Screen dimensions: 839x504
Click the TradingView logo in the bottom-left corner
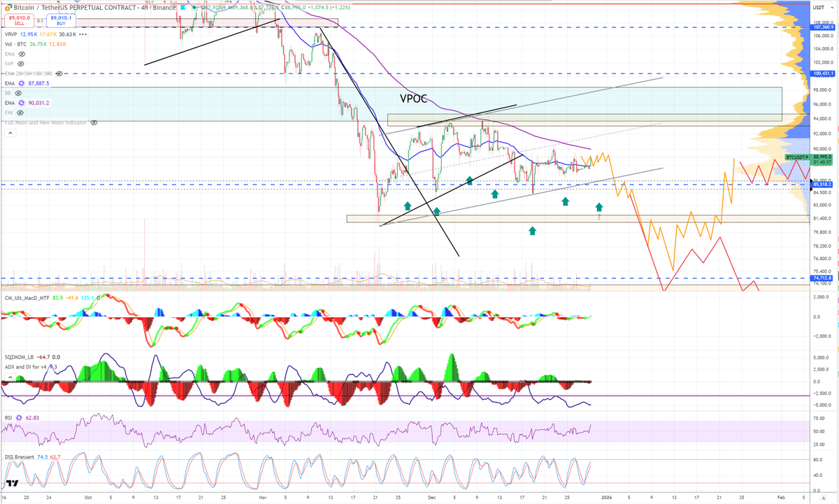[12, 482]
